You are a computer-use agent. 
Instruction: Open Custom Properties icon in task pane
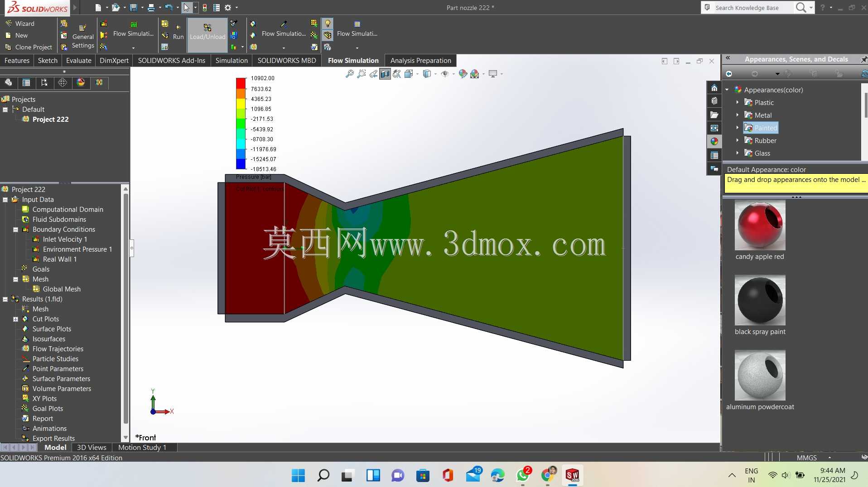714,155
